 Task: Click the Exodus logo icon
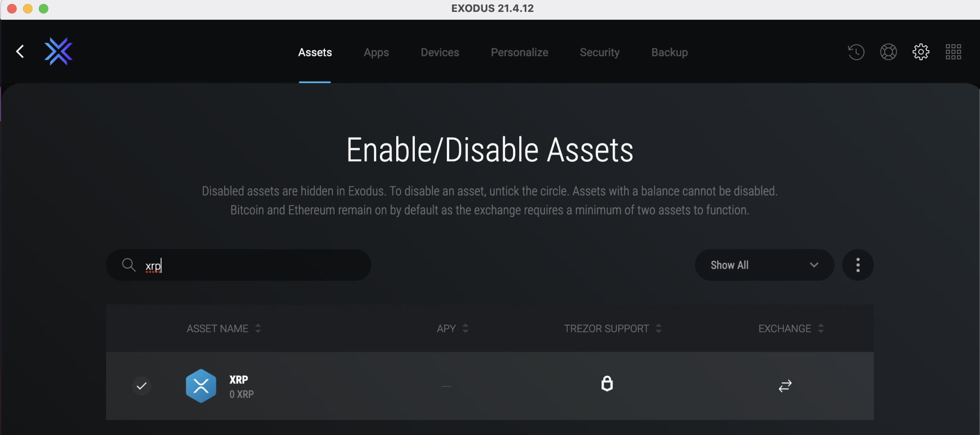point(58,52)
